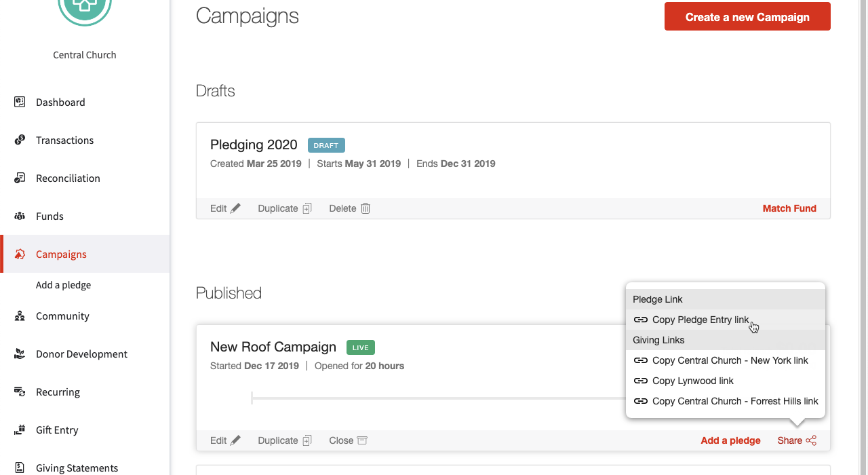Choose Copy Central Church - New York link
The width and height of the screenshot is (868, 475).
[730, 360]
